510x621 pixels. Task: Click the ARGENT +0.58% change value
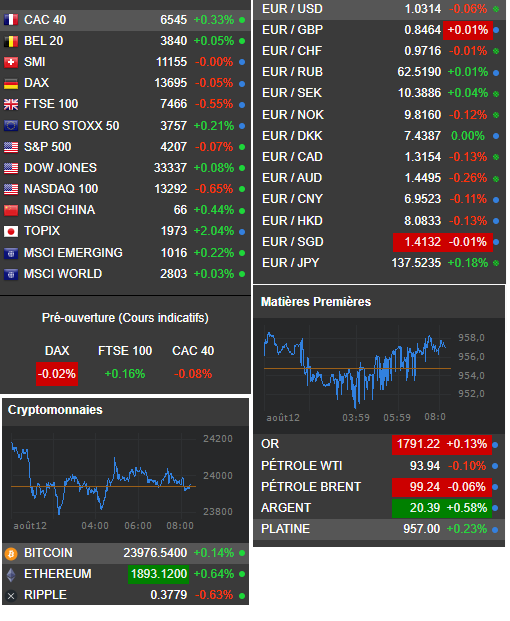click(466, 508)
